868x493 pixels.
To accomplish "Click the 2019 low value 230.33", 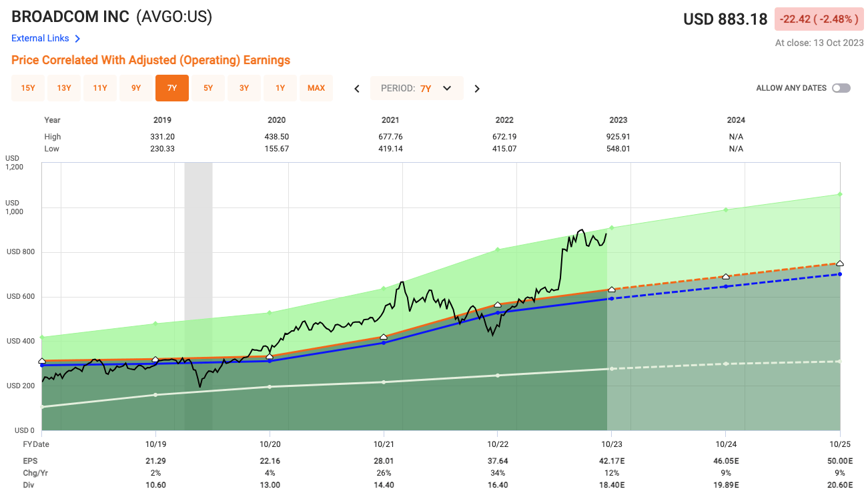I will point(162,149).
